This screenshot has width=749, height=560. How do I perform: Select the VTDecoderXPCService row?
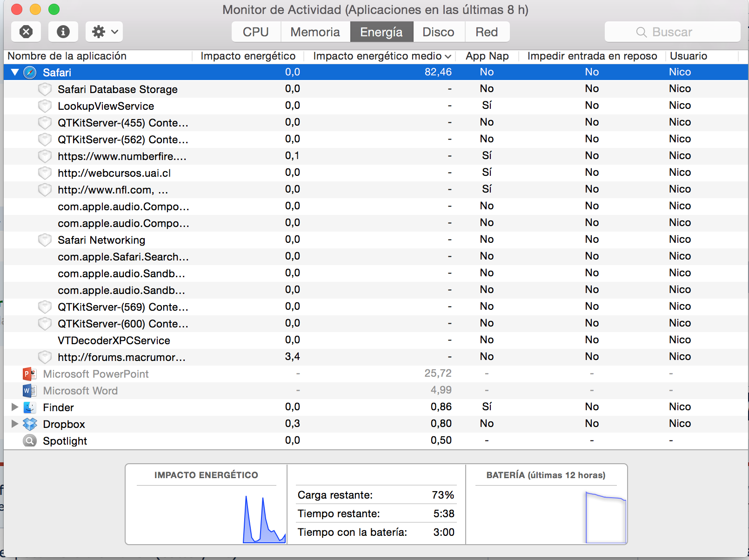point(376,340)
